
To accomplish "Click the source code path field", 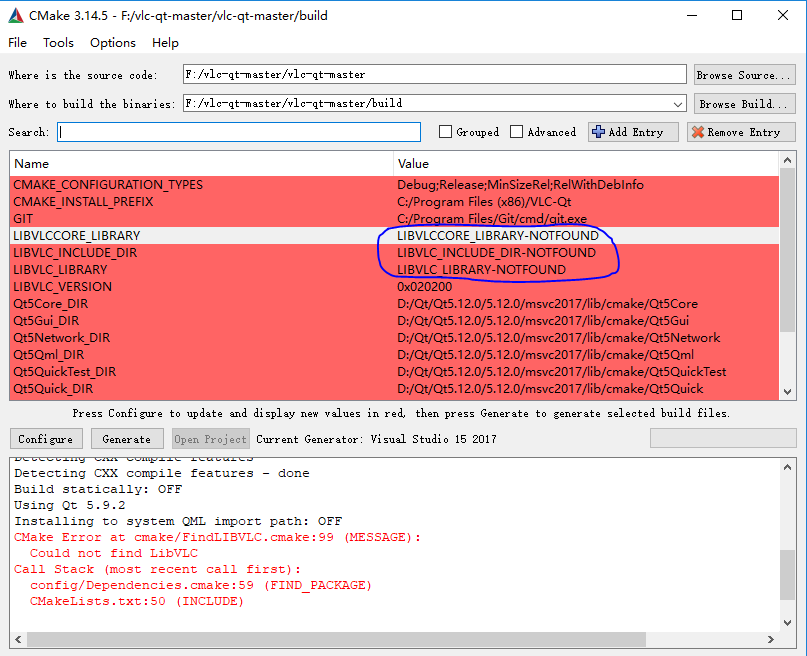I will (x=434, y=75).
